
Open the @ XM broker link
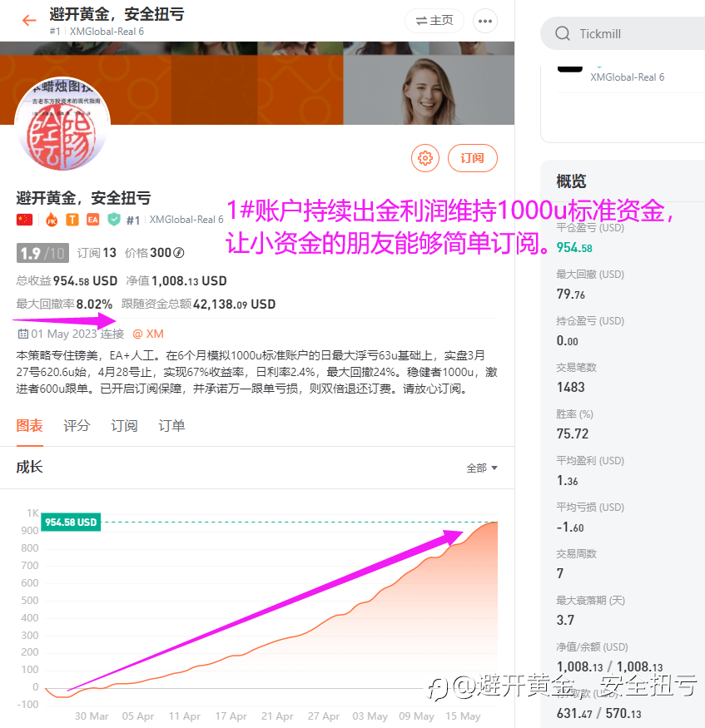[148, 334]
